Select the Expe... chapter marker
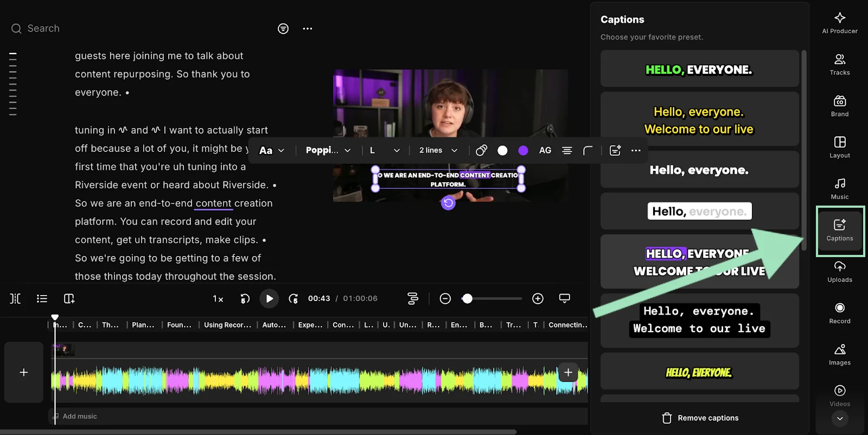 [310, 325]
